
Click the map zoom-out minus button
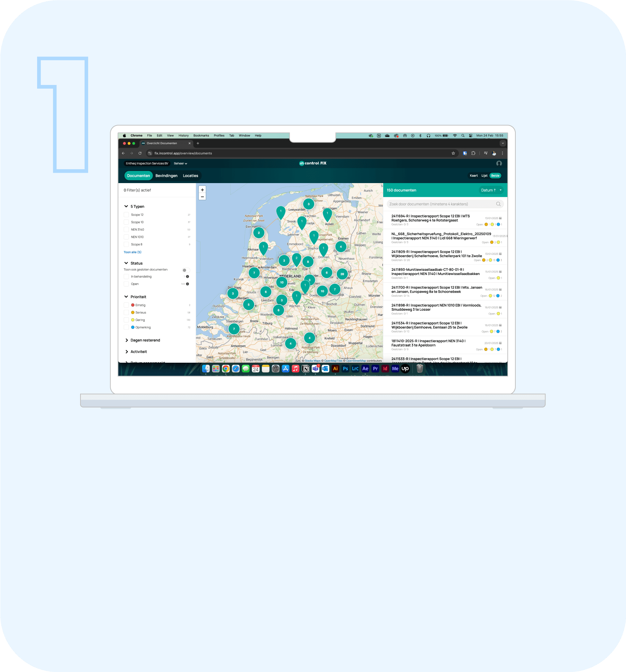202,197
